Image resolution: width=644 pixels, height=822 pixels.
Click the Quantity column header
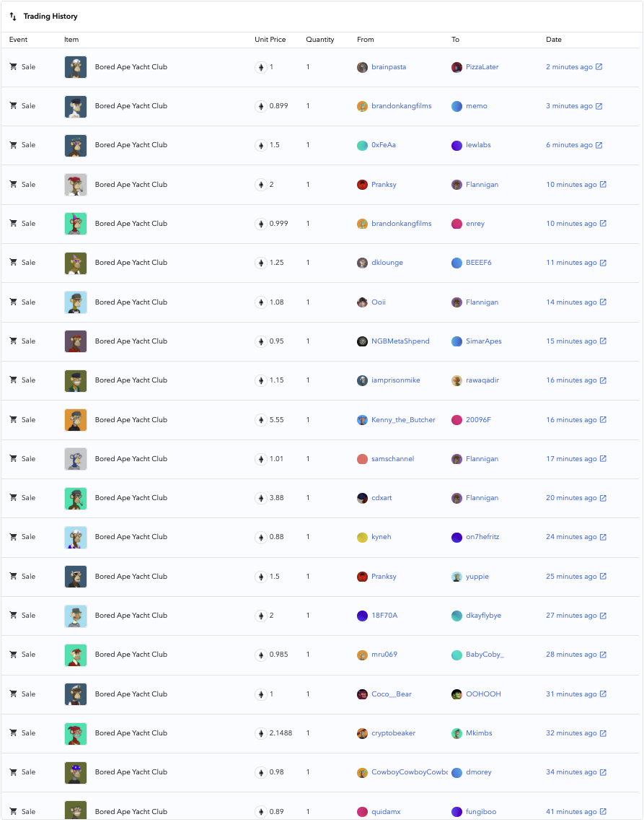click(320, 39)
